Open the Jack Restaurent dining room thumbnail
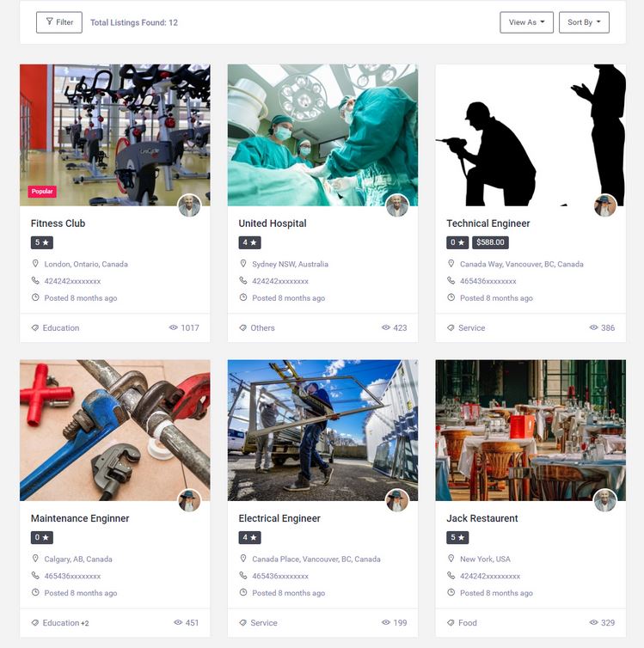The height and width of the screenshot is (648, 644). point(531,431)
